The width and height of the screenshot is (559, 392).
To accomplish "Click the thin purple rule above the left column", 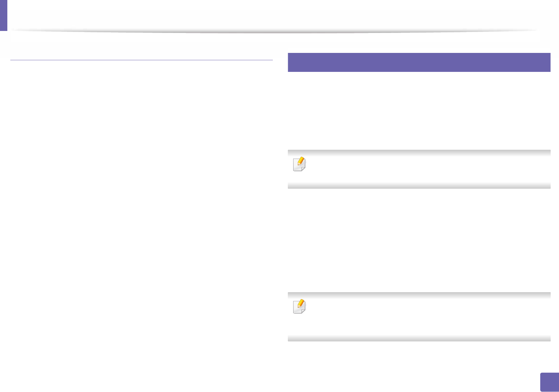I will click(141, 60).
